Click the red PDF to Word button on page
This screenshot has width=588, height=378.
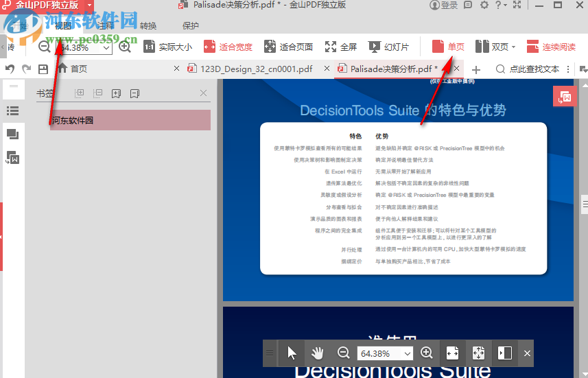point(565,97)
